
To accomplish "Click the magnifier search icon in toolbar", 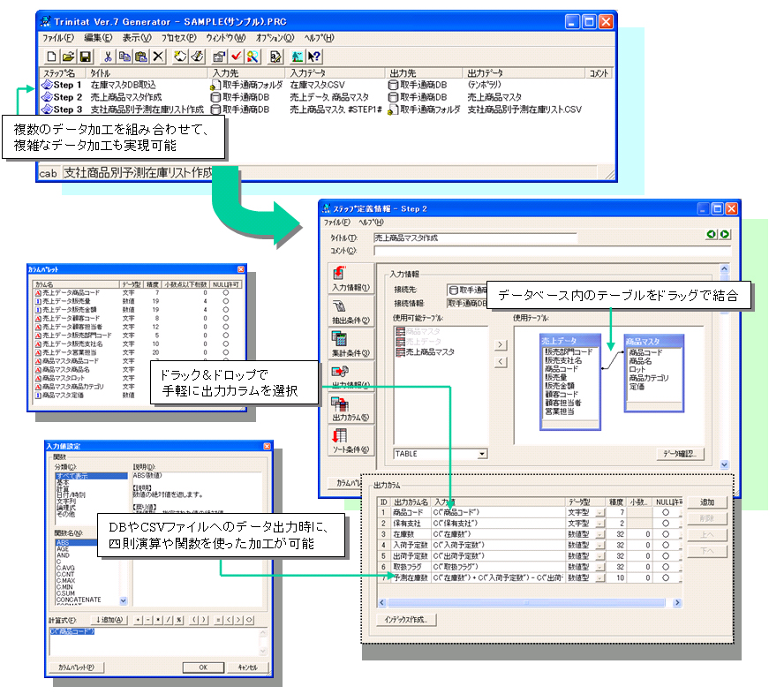I will click(x=253, y=57).
